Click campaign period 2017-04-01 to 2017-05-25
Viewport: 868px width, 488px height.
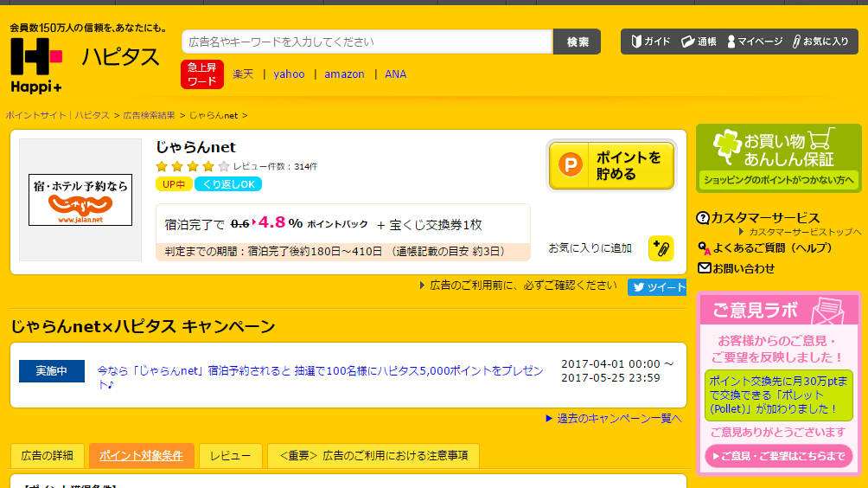coord(617,371)
